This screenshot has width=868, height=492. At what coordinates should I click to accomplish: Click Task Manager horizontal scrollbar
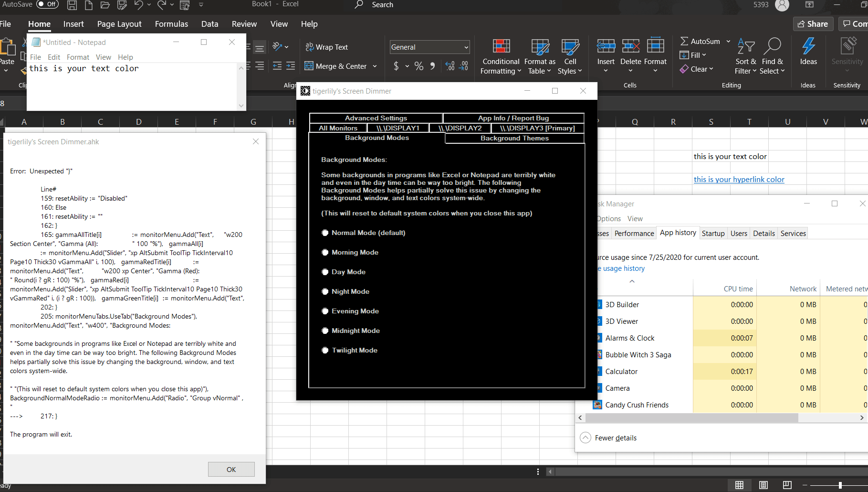click(691, 417)
